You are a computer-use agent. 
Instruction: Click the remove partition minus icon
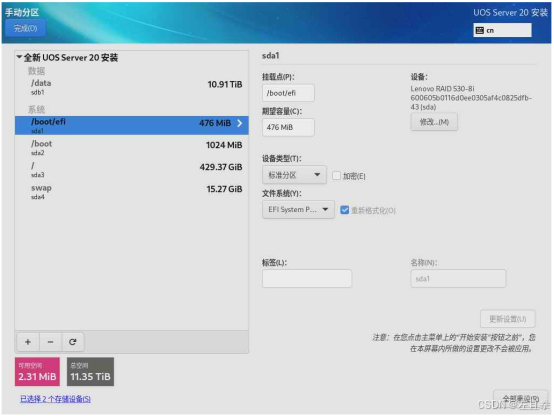click(x=50, y=342)
